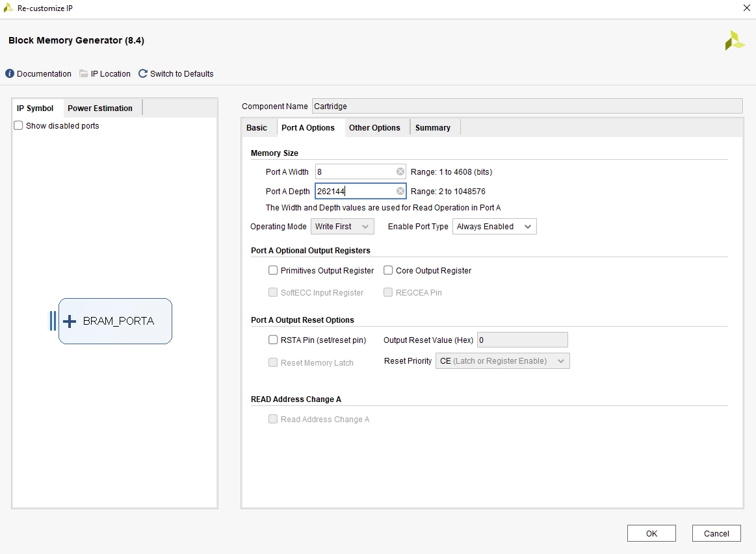The width and height of the screenshot is (756, 554).
Task: Click the Memory Size heading
Action: coord(274,153)
